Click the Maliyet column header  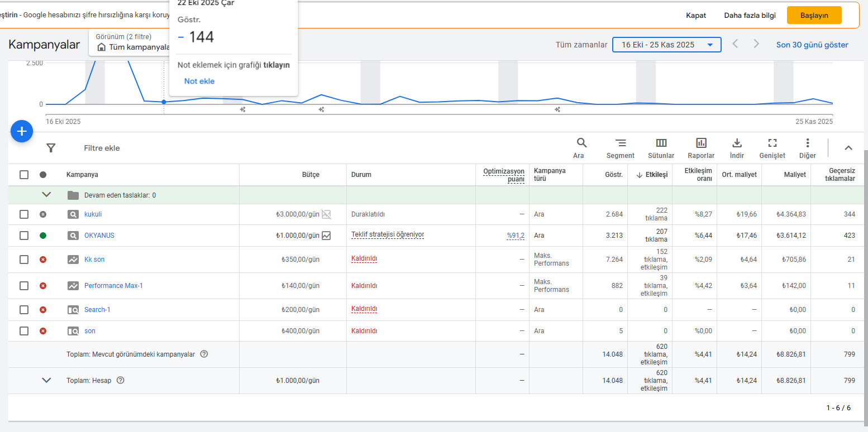[x=794, y=175]
